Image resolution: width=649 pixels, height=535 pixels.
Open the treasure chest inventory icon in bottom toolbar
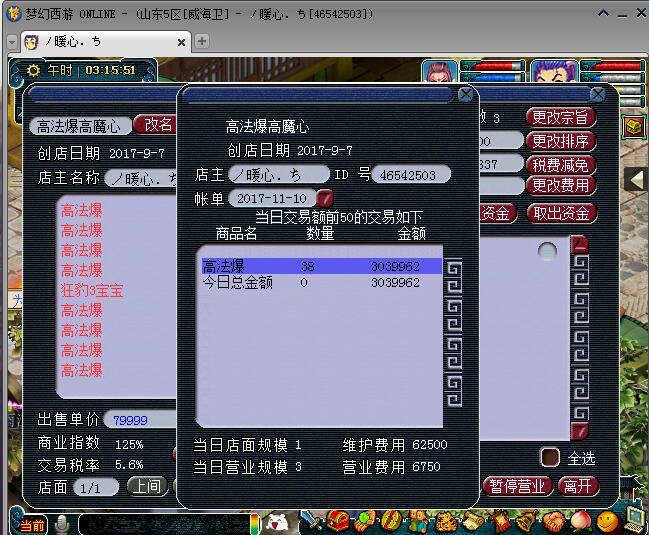339,521
